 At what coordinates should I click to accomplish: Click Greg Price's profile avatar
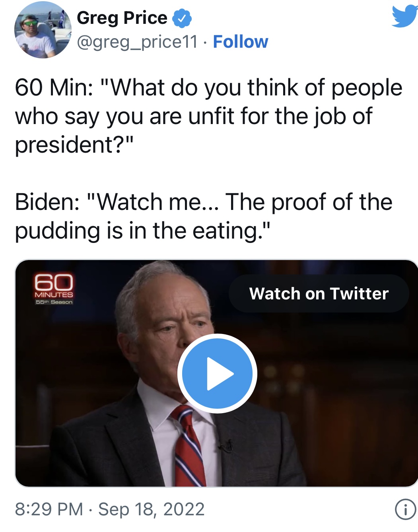click(x=43, y=30)
